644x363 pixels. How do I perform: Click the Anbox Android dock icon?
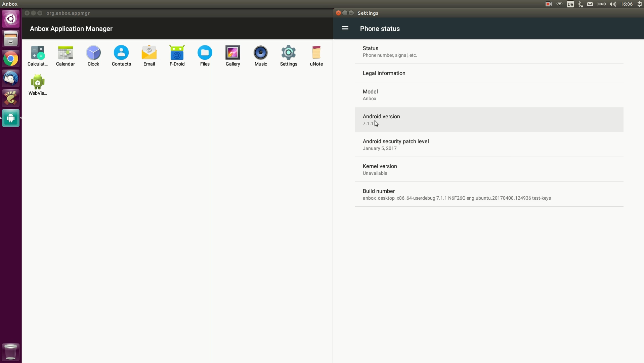coord(11,118)
